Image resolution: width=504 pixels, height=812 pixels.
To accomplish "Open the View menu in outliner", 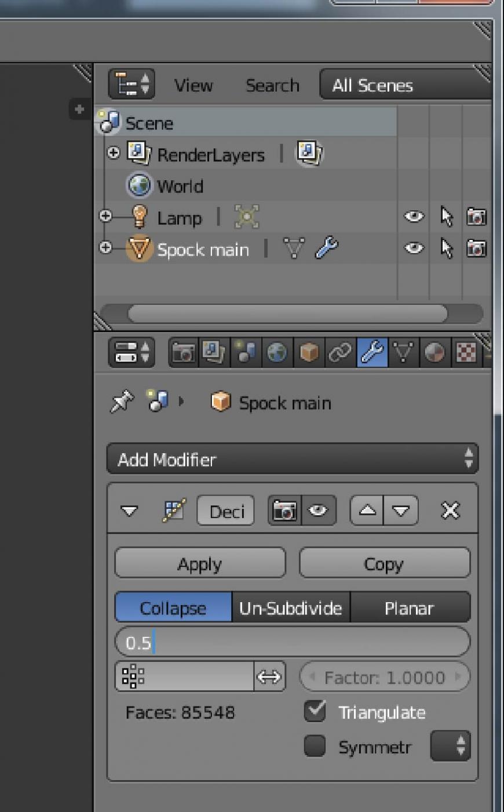I will [193, 85].
